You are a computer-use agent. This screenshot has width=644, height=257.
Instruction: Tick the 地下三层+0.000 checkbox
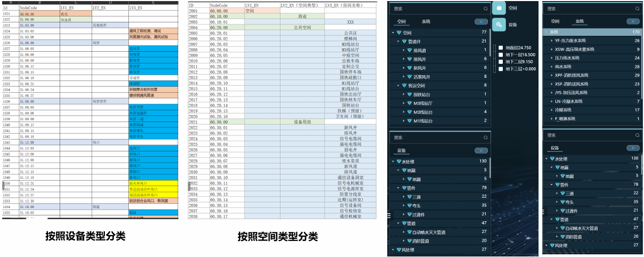point(501,69)
